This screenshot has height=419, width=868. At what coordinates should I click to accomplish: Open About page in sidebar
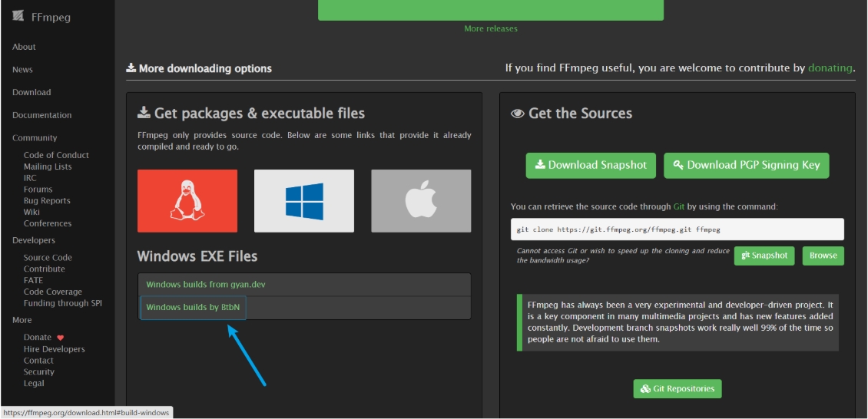pyautogui.click(x=24, y=47)
